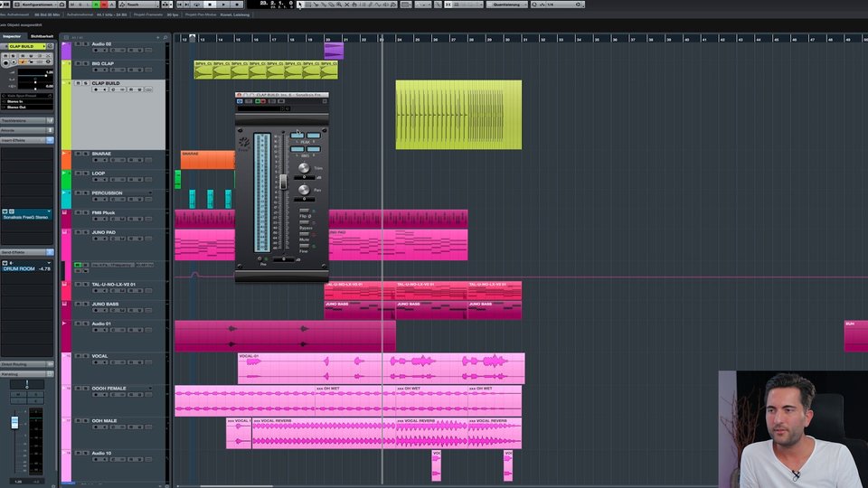
Task: Click the Stop button in transport
Action: point(210,5)
